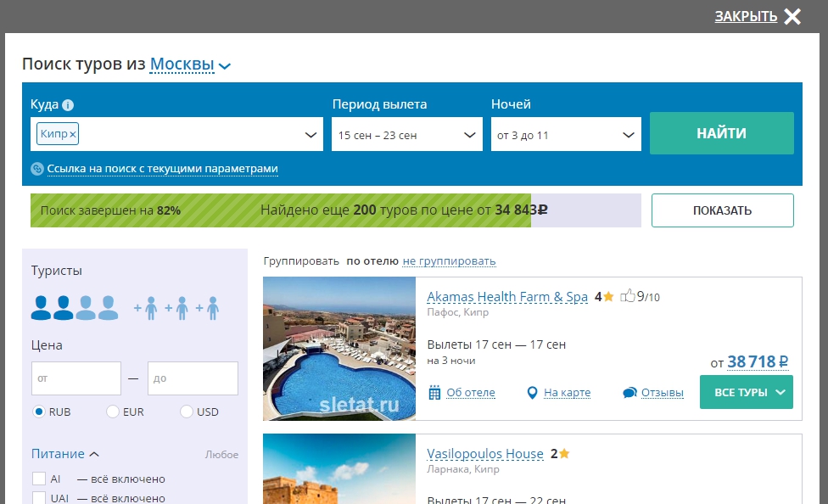Click the link icon for current search parameters
Image resolution: width=828 pixels, height=504 pixels.
[x=37, y=169]
